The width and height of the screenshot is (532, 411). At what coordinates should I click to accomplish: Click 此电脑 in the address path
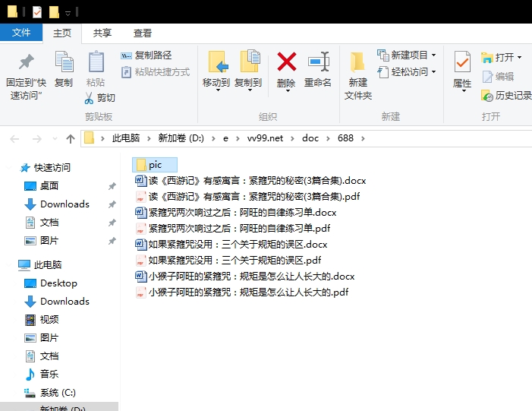[x=126, y=138]
